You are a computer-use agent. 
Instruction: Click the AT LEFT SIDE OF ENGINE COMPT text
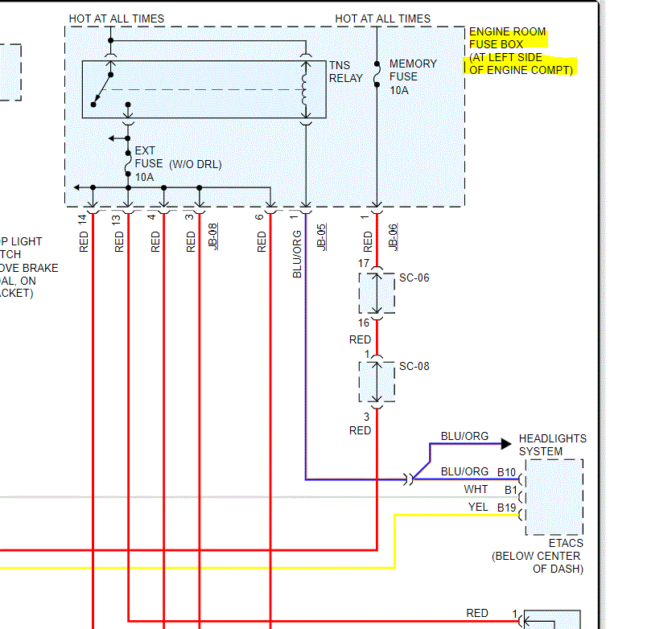(x=521, y=64)
